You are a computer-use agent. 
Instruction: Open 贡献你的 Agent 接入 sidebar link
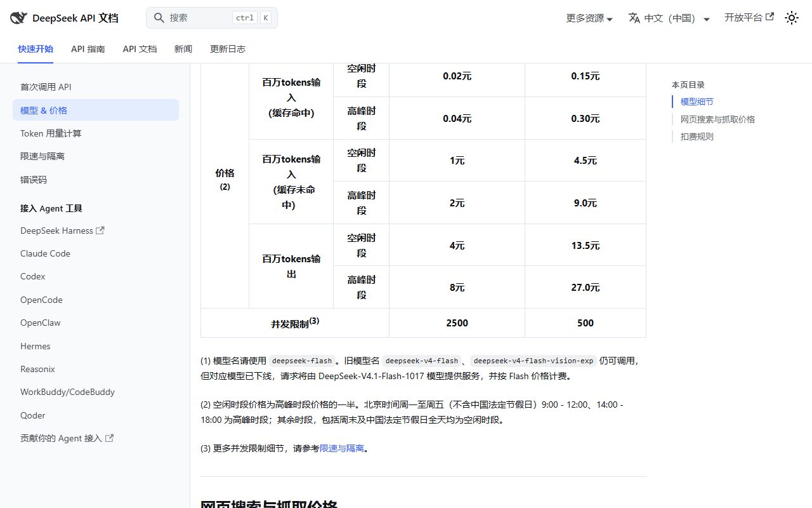click(96, 438)
